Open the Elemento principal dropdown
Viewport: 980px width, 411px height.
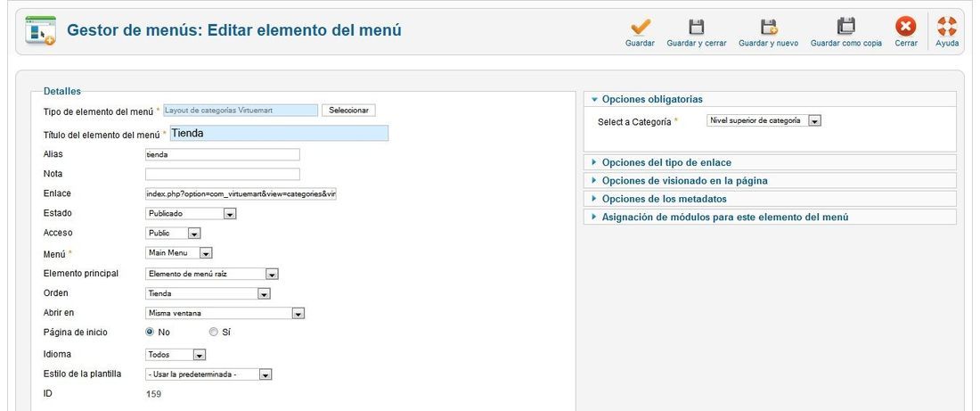(x=212, y=274)
